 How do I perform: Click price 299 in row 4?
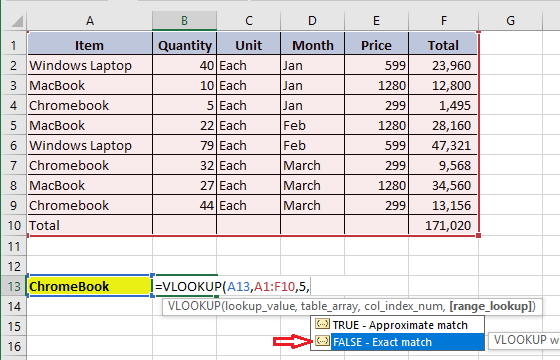pyautogui.click(x=376, y=105)
